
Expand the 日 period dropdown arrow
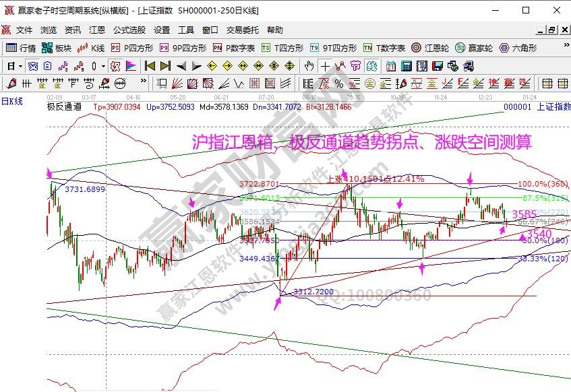coord(20,66)
